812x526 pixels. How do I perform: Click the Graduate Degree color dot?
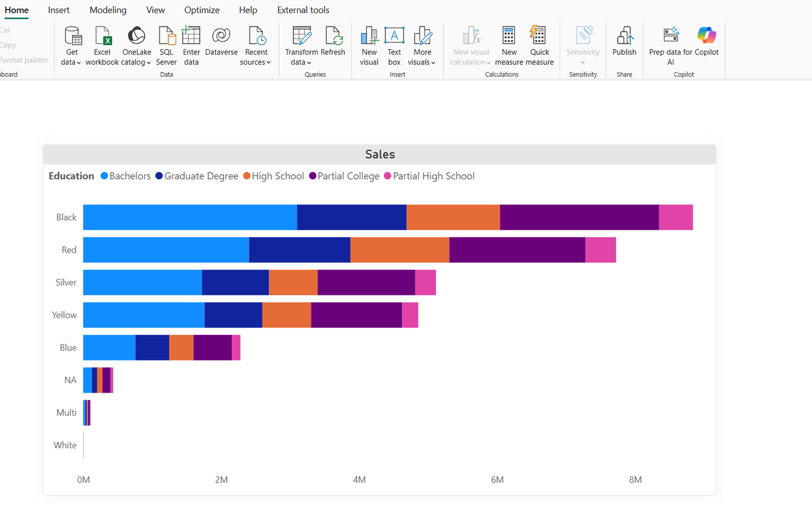coord(158,176)
